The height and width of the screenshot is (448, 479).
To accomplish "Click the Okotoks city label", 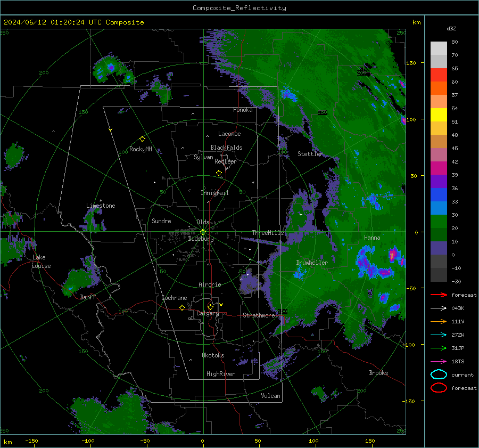I will click(213, 355).
